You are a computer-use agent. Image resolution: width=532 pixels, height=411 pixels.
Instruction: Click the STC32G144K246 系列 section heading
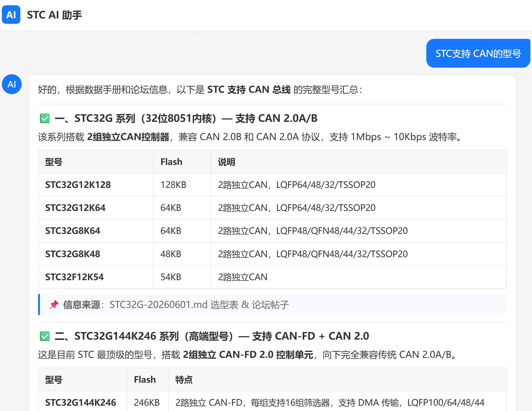coord(212,336)
